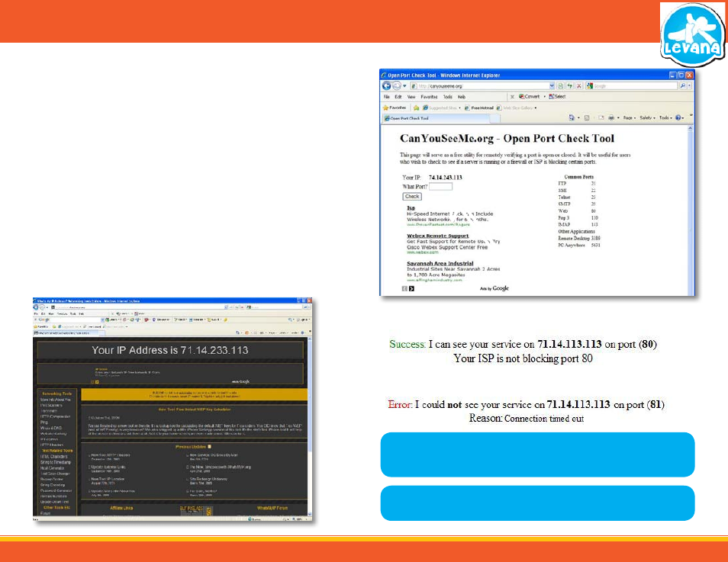Open the Help menu in Open Port Check window
This screenshot has width=728, height=562.
462,97
